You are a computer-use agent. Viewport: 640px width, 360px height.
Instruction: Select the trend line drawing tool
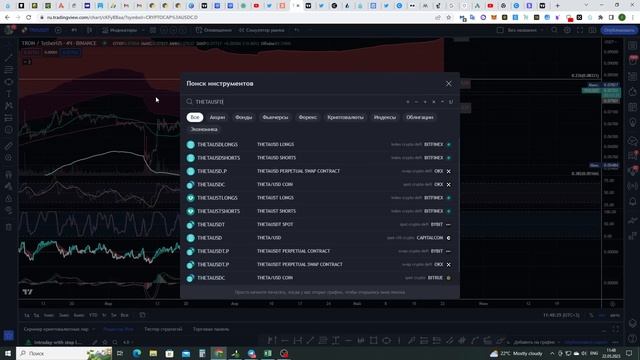click(9, 58)
